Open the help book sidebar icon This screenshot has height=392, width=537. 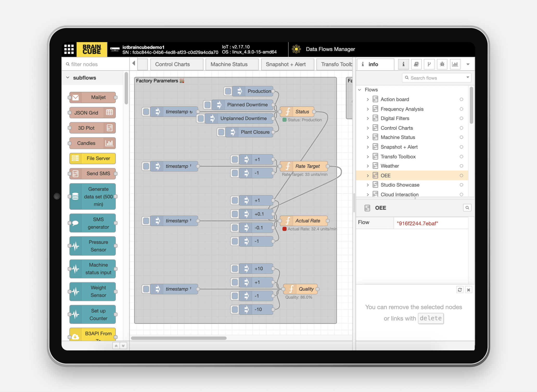(x=416, y=64)
